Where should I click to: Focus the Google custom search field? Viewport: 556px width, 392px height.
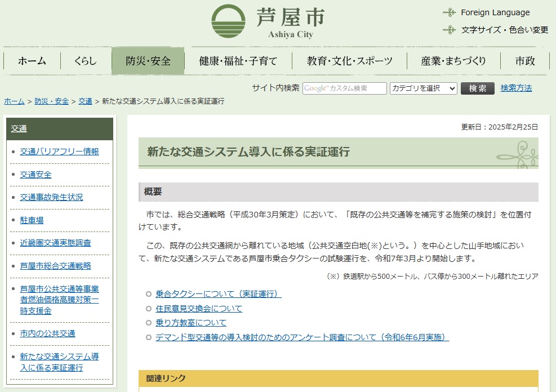pyautogui.click(x=344, y=88)
